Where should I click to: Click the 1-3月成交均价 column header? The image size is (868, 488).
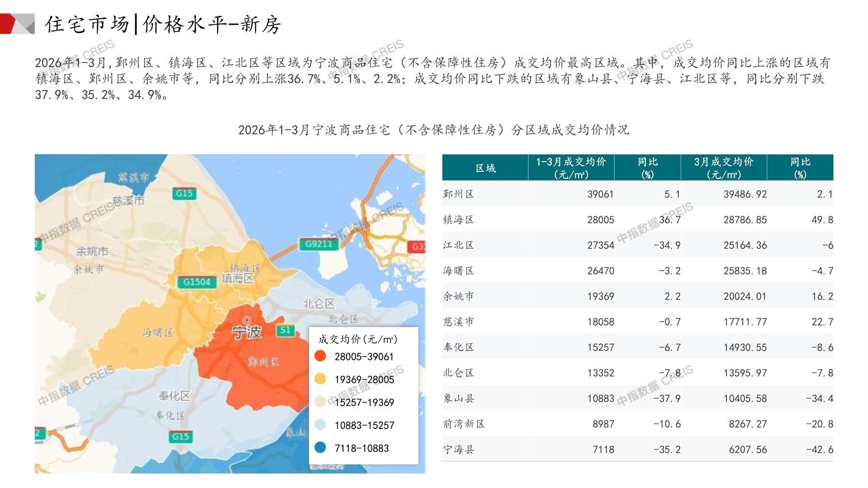[x=570, y=168]
